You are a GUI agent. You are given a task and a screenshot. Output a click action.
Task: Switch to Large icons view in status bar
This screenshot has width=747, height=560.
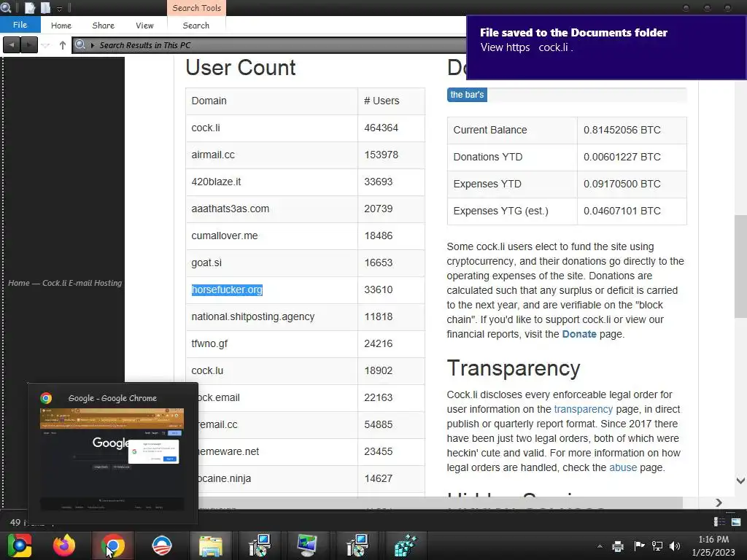click(x=736, y=522)
